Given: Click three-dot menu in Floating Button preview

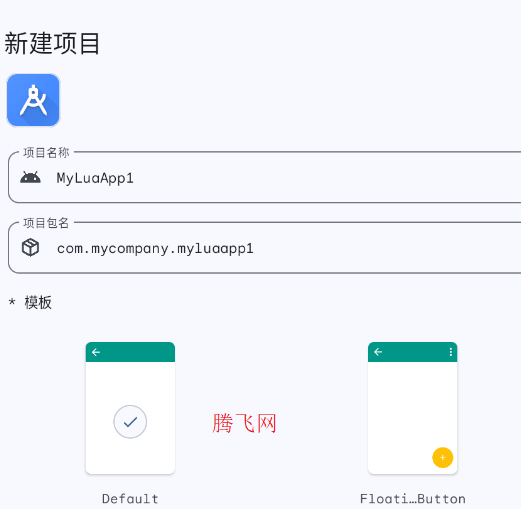Looking at the screenshot, I should [x=451, y=352].
